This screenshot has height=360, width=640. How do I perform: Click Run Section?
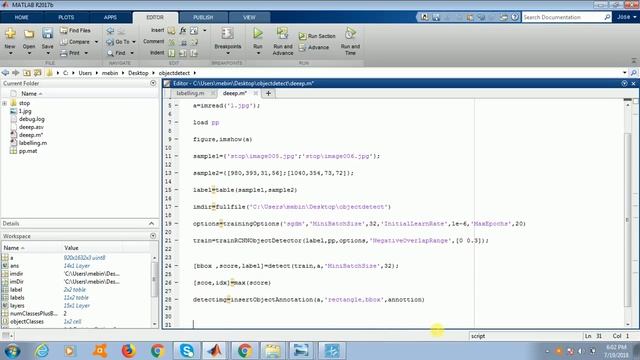click(x=317, y=36)
